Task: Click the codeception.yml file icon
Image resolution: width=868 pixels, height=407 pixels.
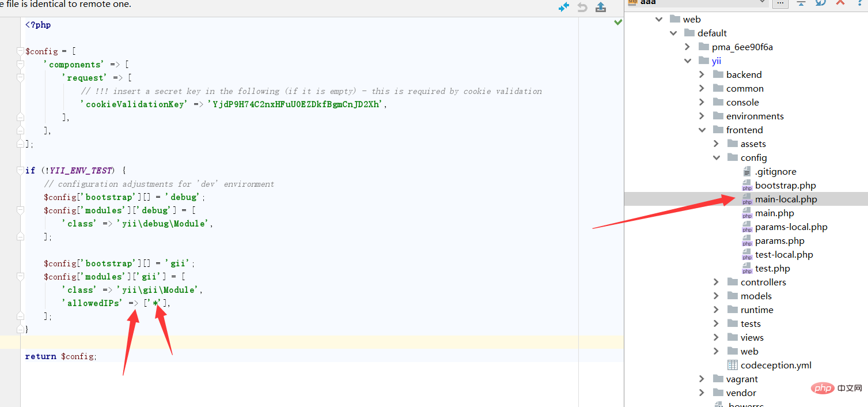Action: pos(732,365)
